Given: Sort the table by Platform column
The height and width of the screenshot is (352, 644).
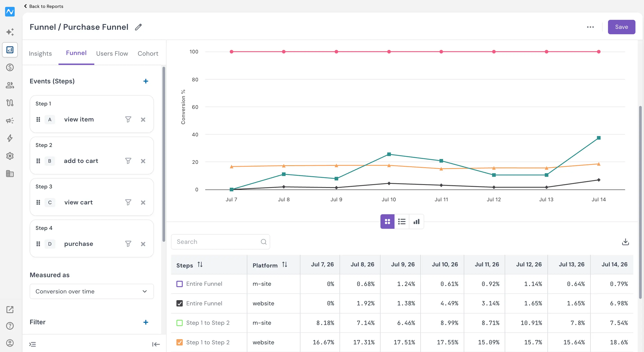Looking at the screenshot, I should click(284, 265).
